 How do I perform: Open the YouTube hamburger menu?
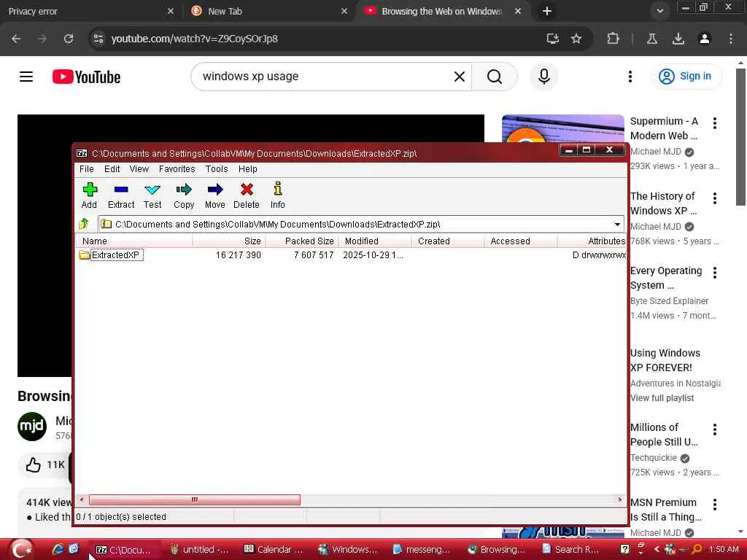point(26,77)
